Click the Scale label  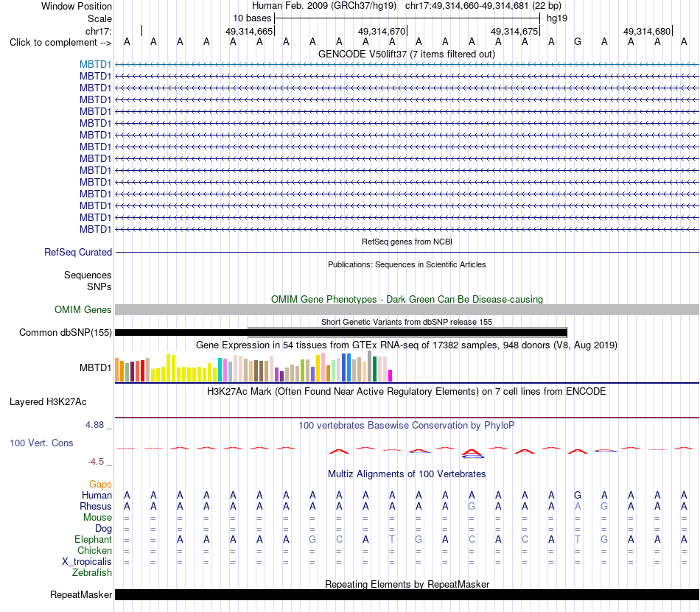coord(99,18)
